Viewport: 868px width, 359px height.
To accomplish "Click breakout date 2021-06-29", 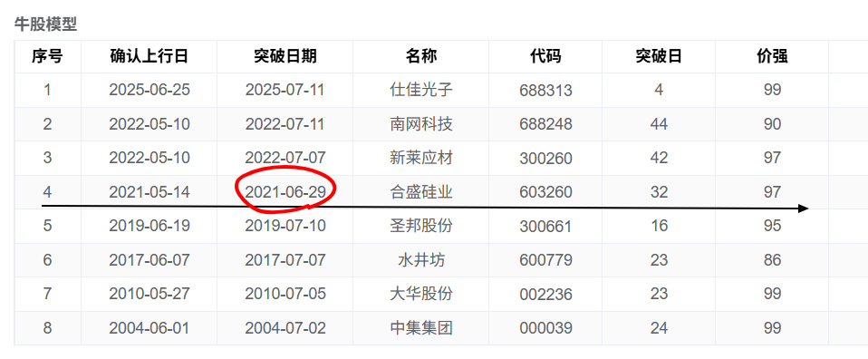I will [x=285, y=192].
